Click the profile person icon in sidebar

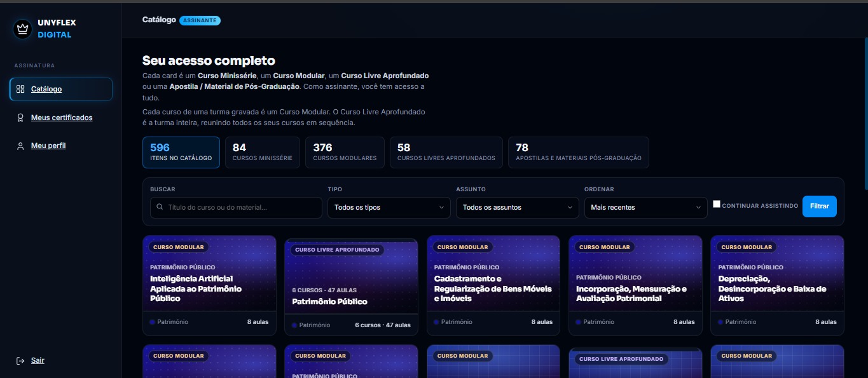[20, 146]
